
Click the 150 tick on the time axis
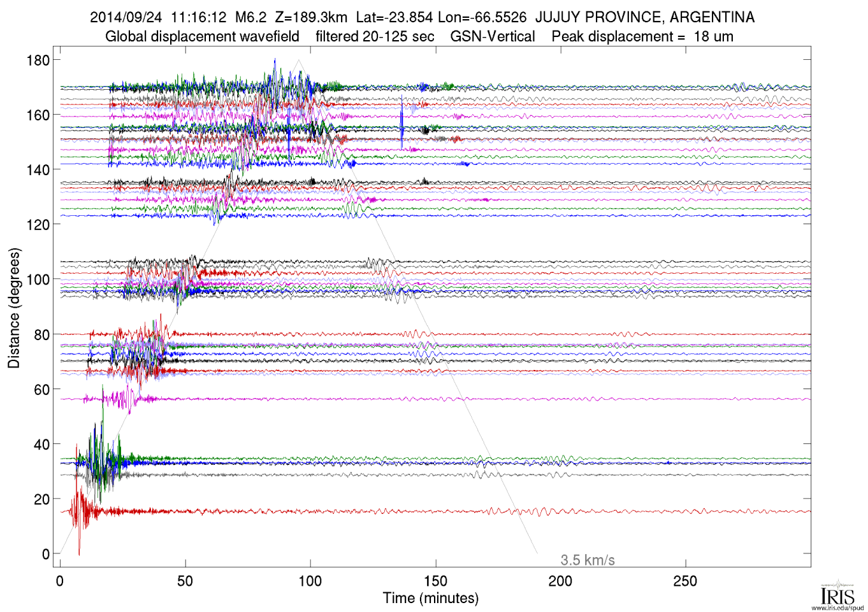coord(435,581)
